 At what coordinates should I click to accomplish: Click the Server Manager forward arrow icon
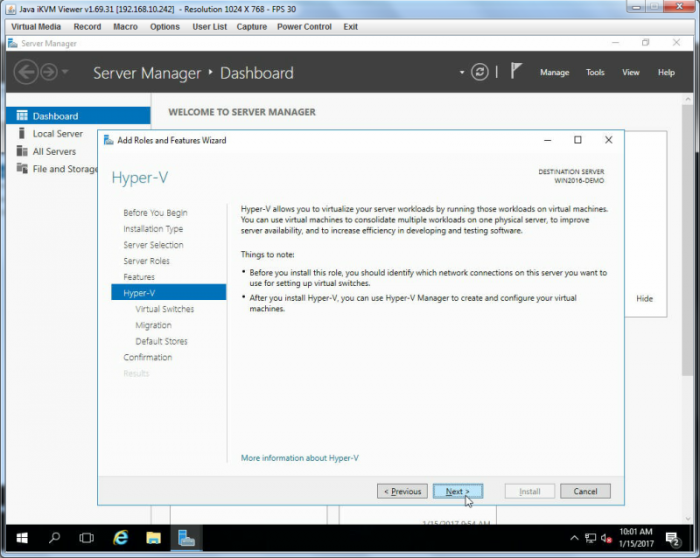[49, 72]
